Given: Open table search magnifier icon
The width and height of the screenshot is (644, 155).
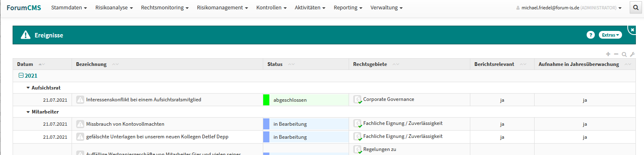Looking at the screenshot, I should (x=624, y=54).
